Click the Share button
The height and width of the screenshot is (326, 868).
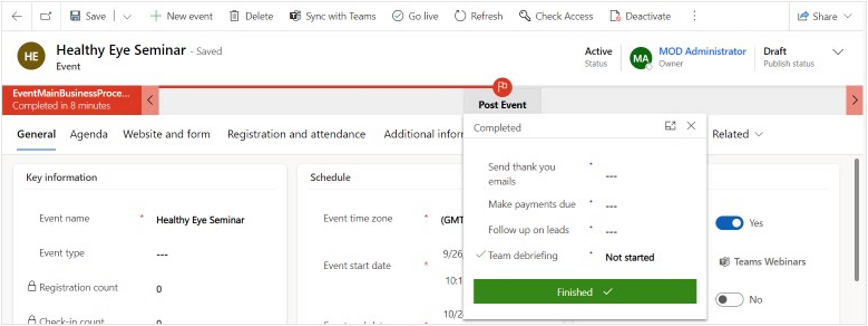[817, 16]
